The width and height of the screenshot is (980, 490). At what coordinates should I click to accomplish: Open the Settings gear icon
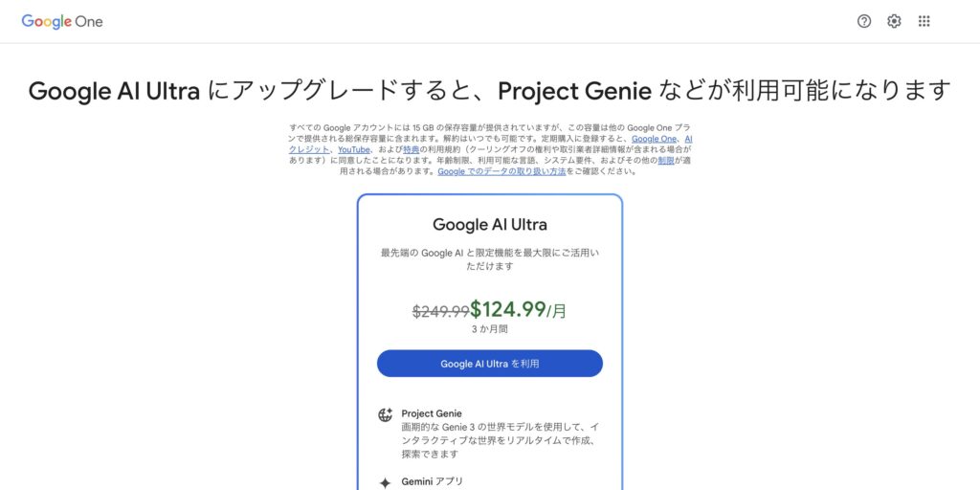click(x=894, y=21)
